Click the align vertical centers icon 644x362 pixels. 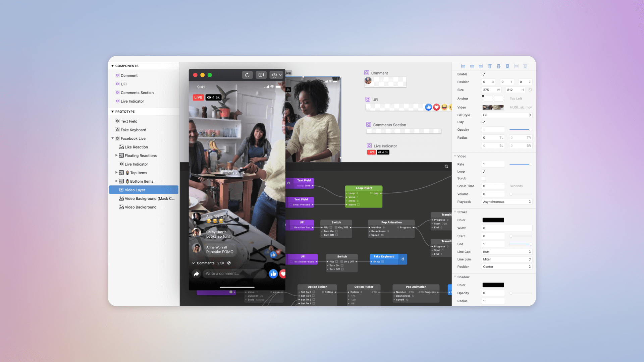[x=499, y=66]
